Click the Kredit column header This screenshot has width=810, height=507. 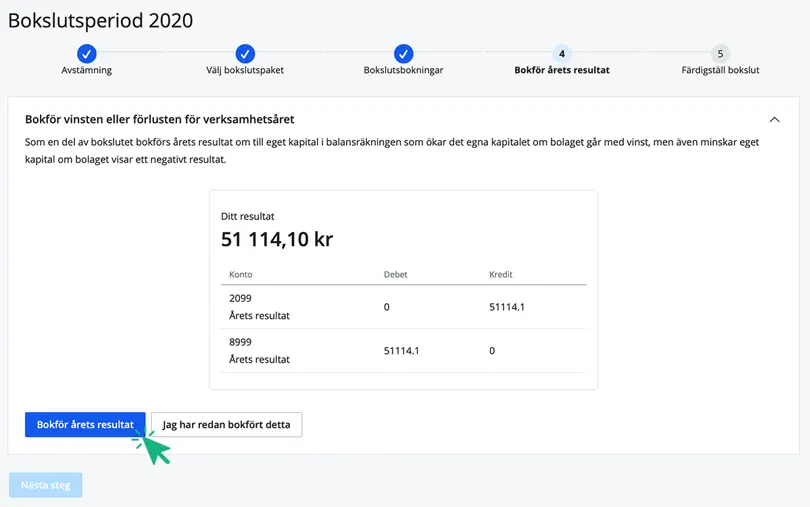coord(501,274)
